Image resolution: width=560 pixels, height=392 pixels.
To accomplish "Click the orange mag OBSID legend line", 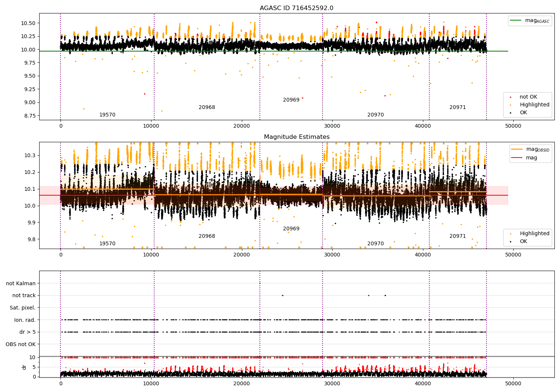I will 517,149.
